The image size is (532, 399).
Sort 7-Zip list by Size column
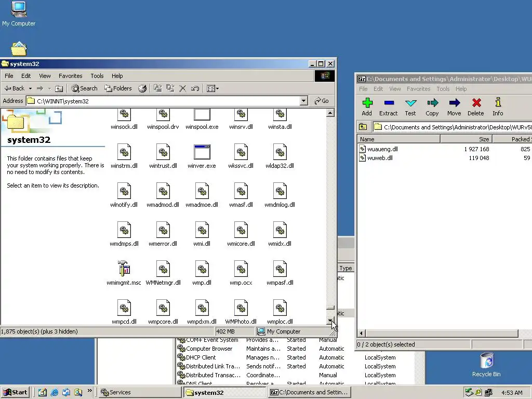466,139
